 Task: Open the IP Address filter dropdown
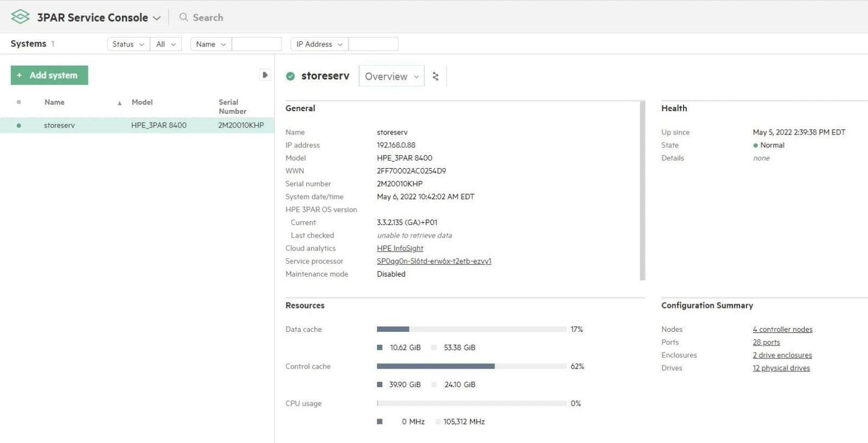(x=320, y=44)
